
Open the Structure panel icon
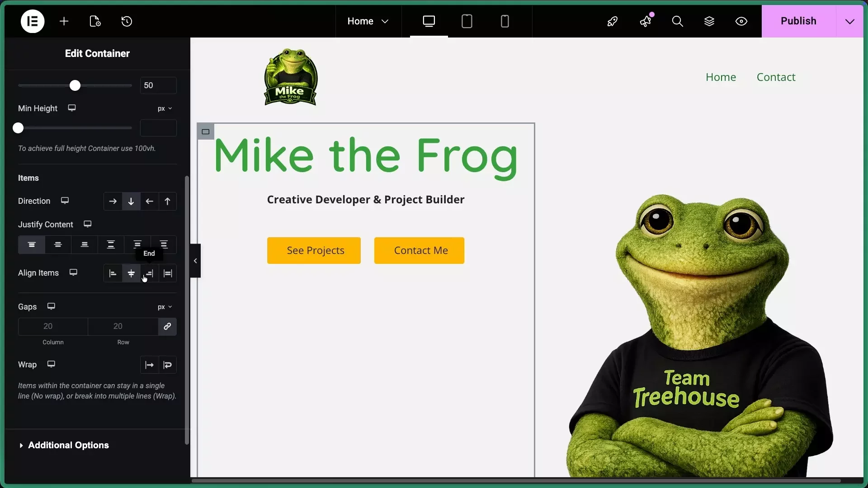[x=709, y=21]
